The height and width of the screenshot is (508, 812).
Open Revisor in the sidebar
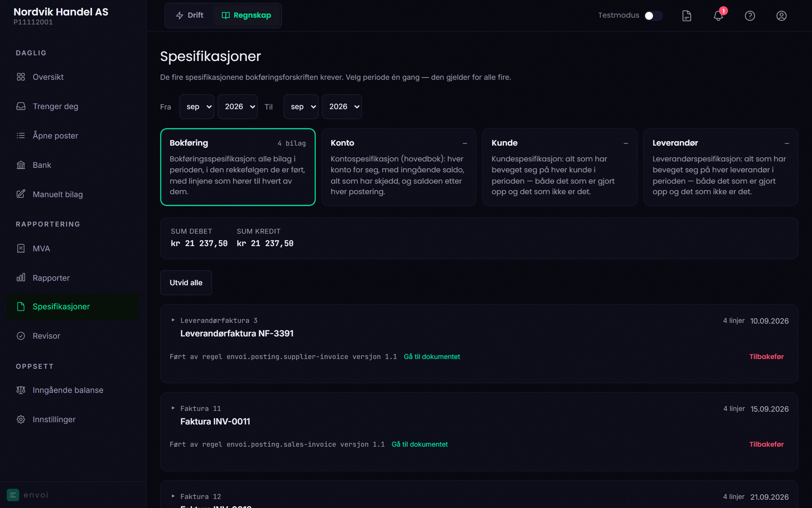[73, 336]
